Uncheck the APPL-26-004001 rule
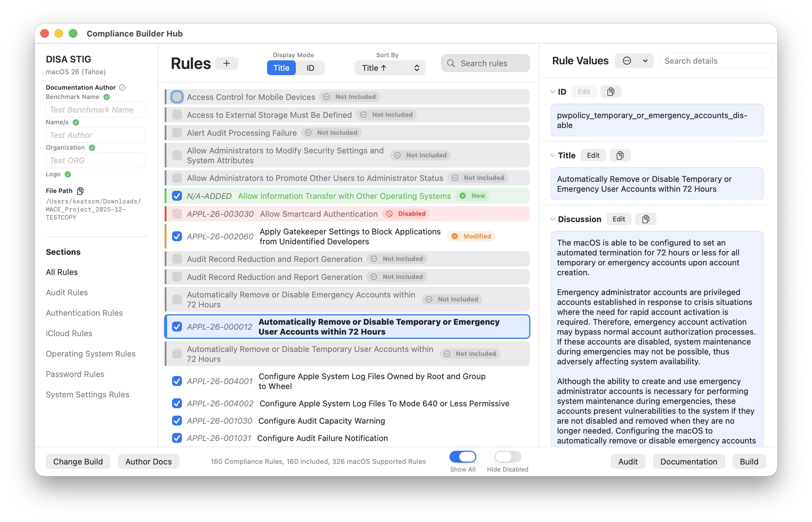This screenshot has height=522, width=812. pyautogui.click(x=177, y=381)
